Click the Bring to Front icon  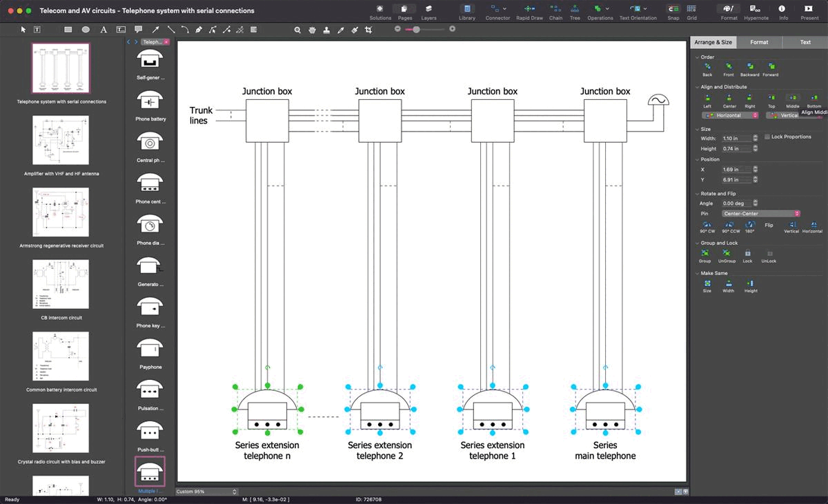(729, 67)
